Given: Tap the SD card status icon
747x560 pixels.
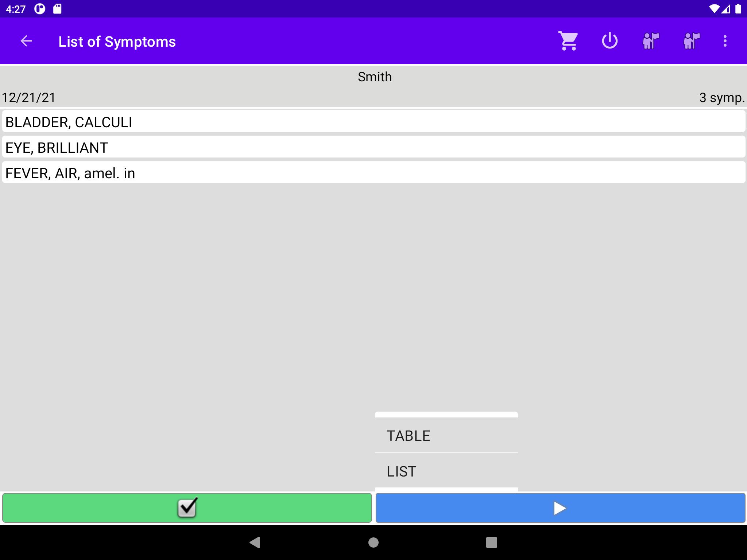Looking at the screenshot, I should point(57,9).
